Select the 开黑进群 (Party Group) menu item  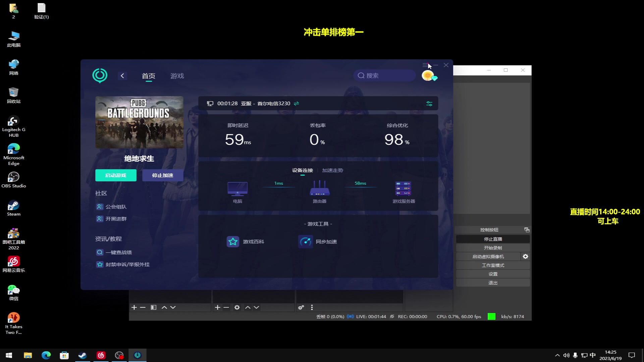coord(116,218)
